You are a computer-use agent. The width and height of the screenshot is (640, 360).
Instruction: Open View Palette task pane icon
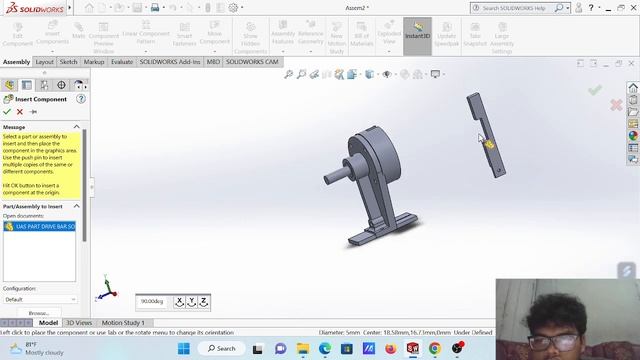coord(633,123)
